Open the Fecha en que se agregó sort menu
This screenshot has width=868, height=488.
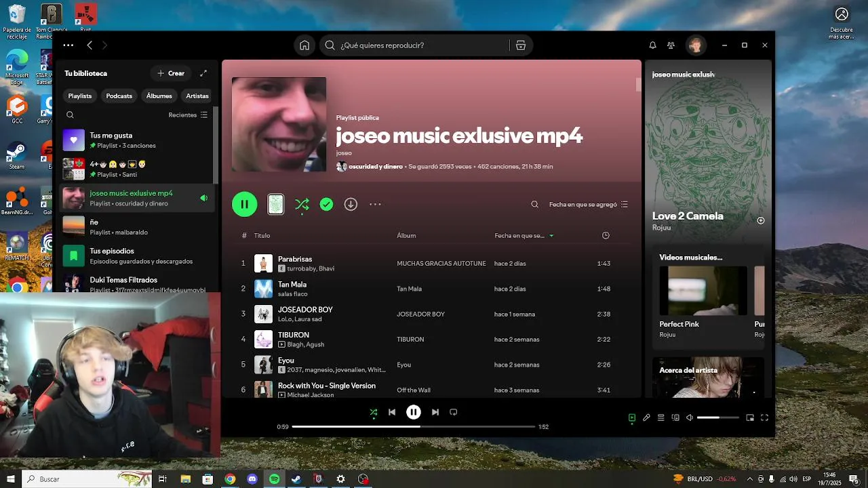(x=589, y=204)
